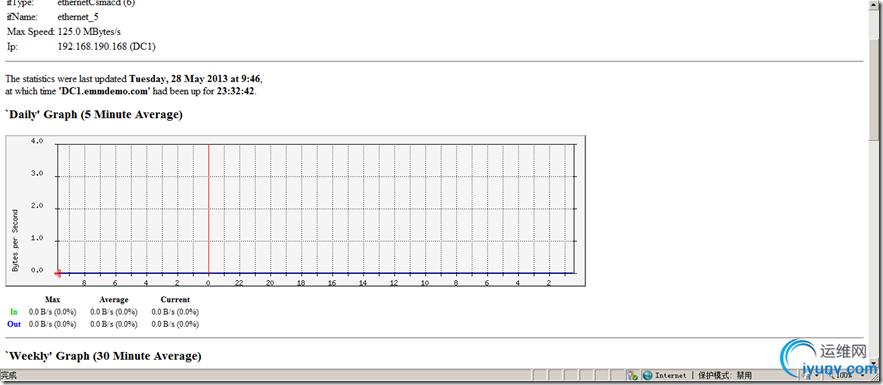Click the IP value '192.168.190.168 (DC1)'
Viewport: 883px width, 385px height.
point(106,47)
